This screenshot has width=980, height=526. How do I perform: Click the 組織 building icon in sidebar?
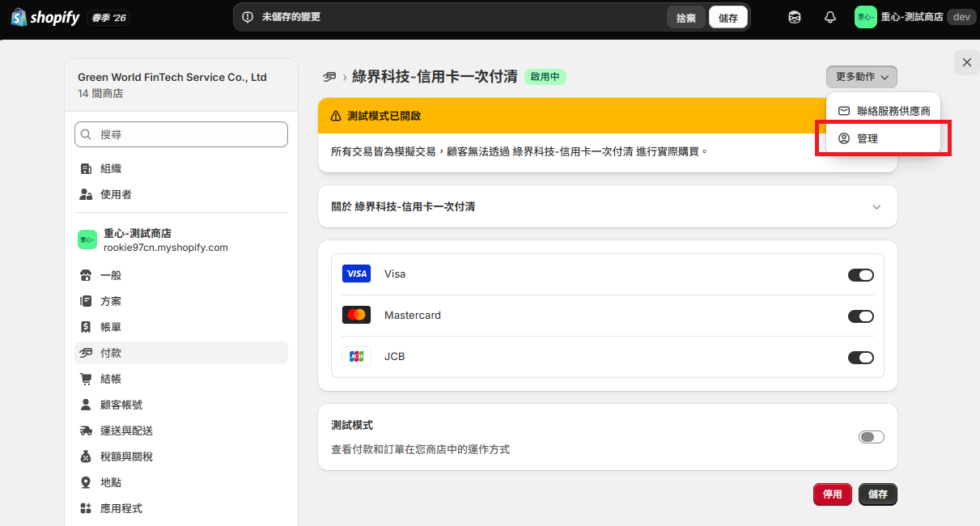coord(86,168)
